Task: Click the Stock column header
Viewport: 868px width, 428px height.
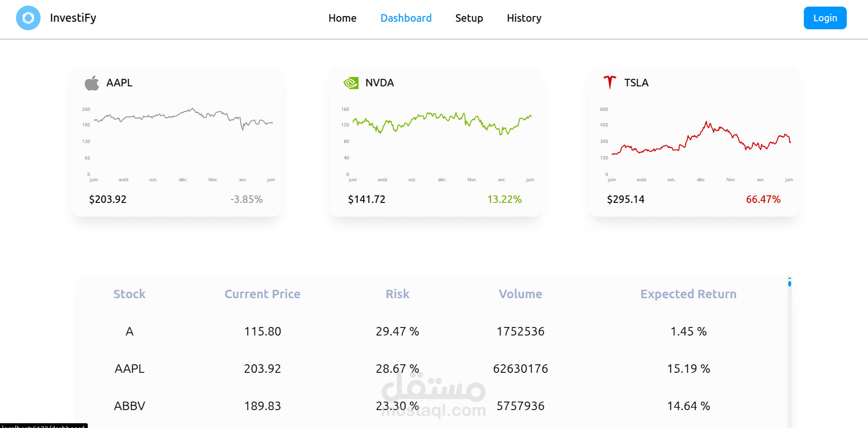Action: click(x=129, y=294)
